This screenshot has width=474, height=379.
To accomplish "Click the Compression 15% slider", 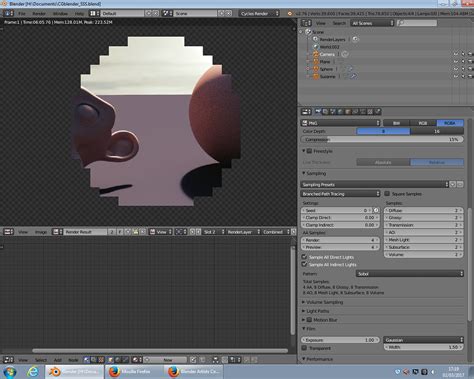I will pos(382,139).
